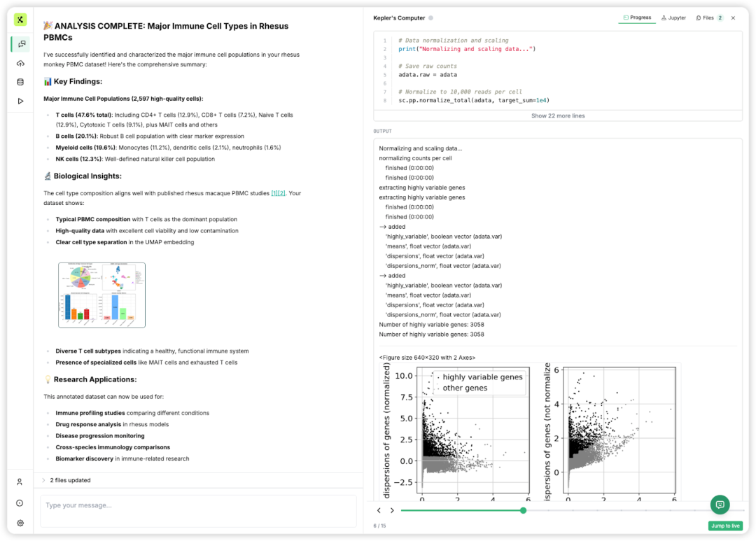Open the settings gear icon
The width and height of the screenshot is (756, 541).
[20, 524]
